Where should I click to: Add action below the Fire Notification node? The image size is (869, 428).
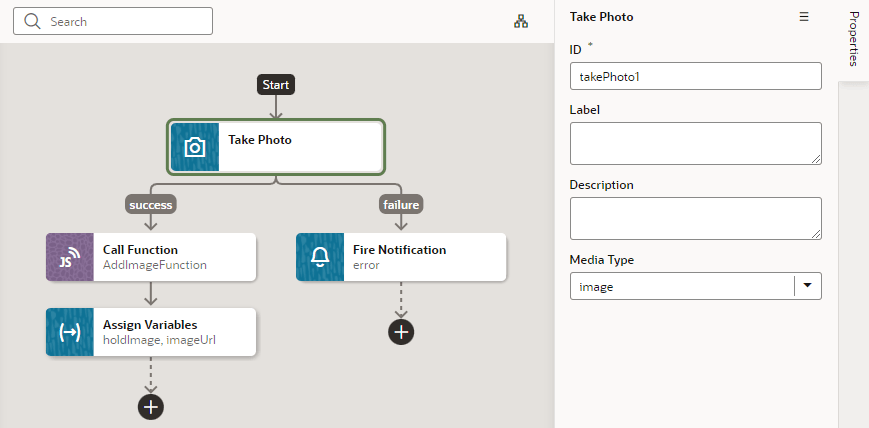point(401,332)
